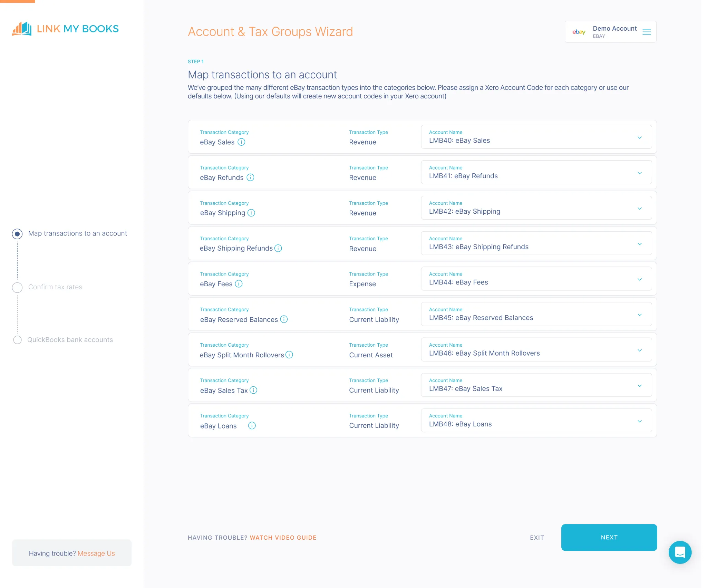The width and height of the screenshot is (707, 588).
Task: Click the Current Liability type for eBay Sales Tax
Action: [374, 390]
